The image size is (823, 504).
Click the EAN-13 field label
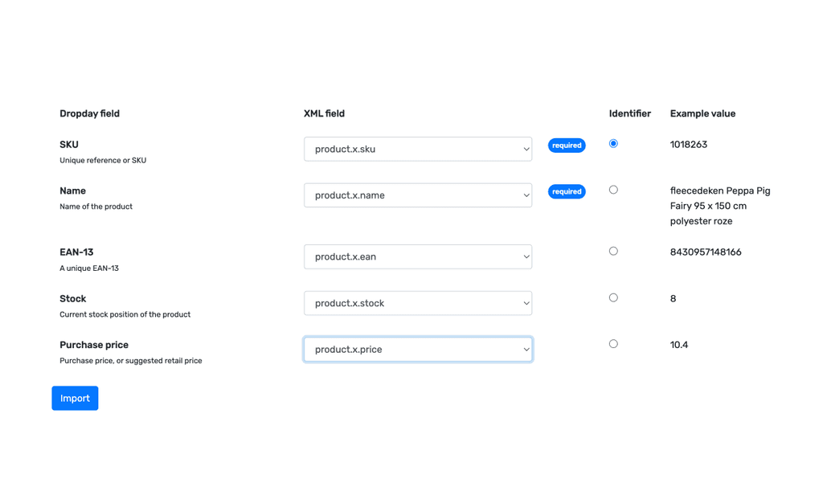[x=78, y=252]
